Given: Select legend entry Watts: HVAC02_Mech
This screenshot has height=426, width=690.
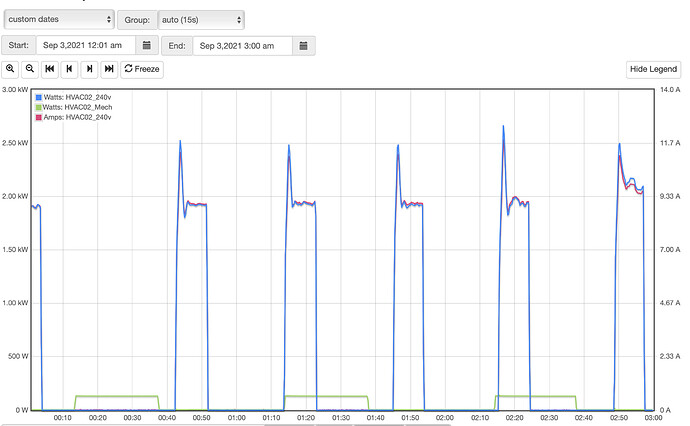Looking at the screenshot, I should [x=77, y=107].
